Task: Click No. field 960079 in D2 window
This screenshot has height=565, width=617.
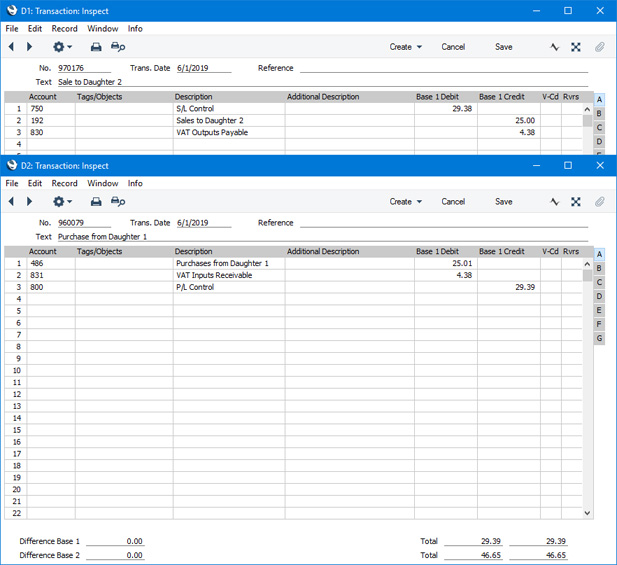Action: pos(84,223)
